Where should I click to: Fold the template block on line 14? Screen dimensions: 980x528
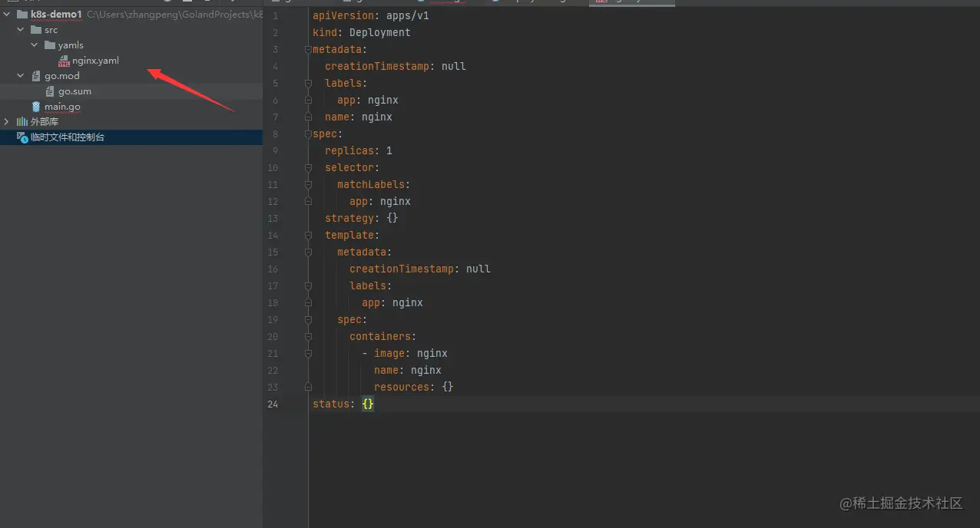point(308,236)
